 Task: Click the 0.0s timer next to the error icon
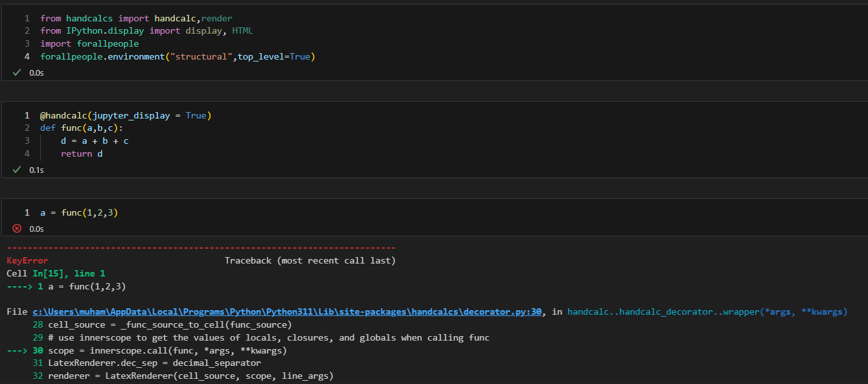tap(37, 228)
